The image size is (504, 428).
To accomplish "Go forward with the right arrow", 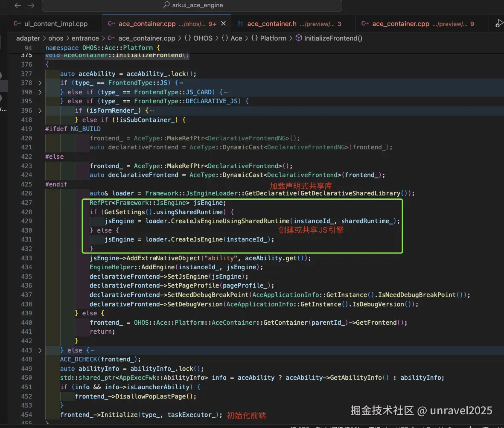I will 31,5.
